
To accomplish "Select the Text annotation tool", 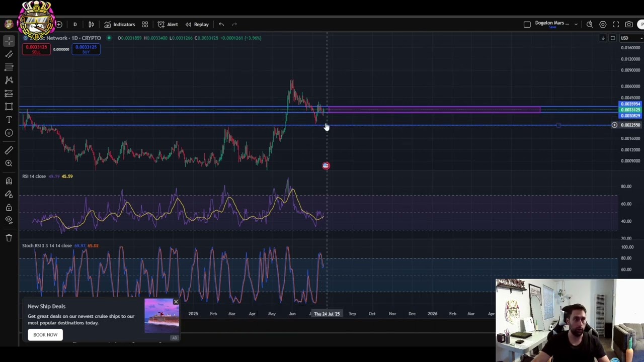I will pos(9,120).
